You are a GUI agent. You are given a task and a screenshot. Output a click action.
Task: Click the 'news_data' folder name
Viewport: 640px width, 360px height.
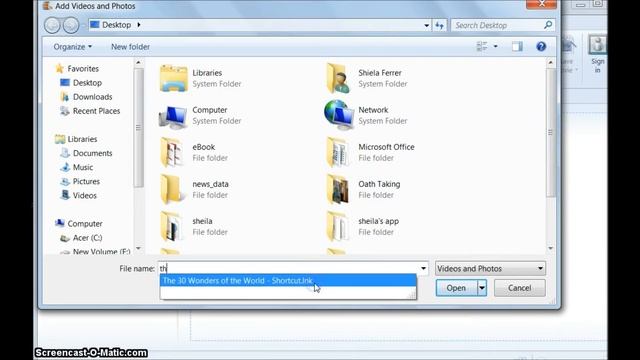[210, 184]
